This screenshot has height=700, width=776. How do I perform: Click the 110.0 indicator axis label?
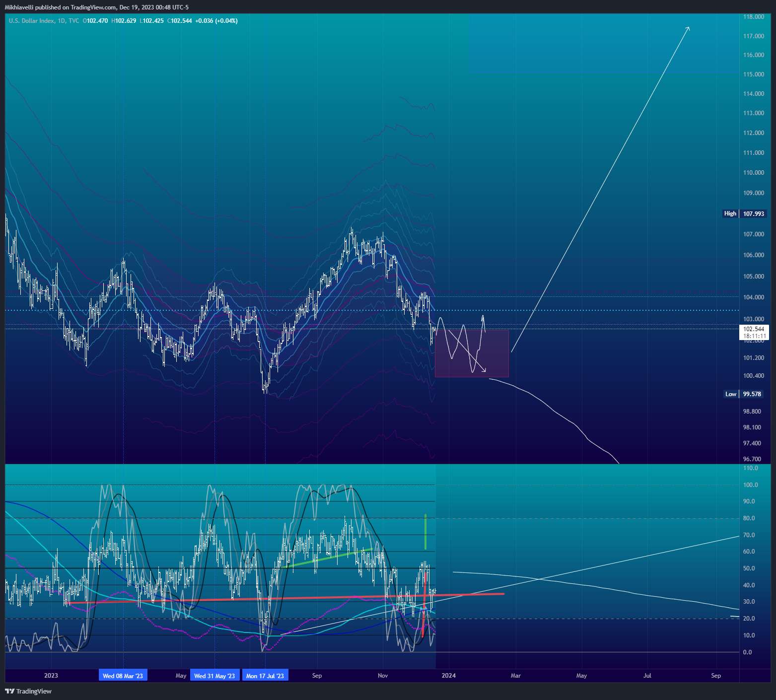tap(750, 468)
